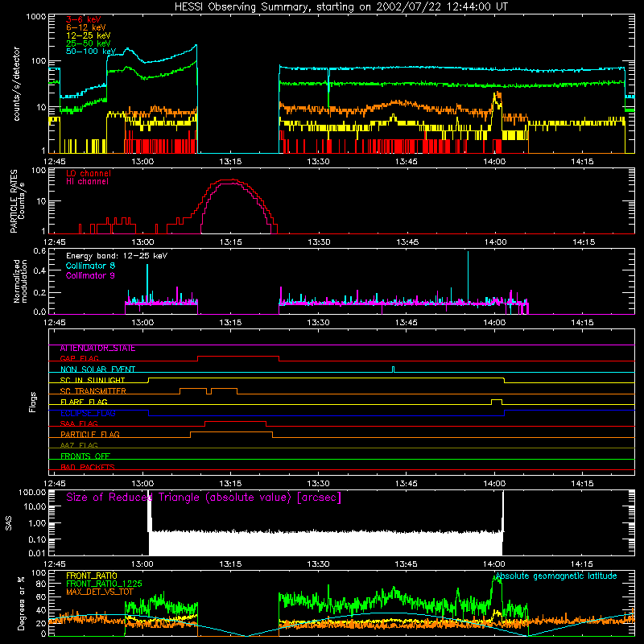Click the '100.00' tick on the SAS axis
This screenshot has height=644, width=644.
(x=32, y=493)
